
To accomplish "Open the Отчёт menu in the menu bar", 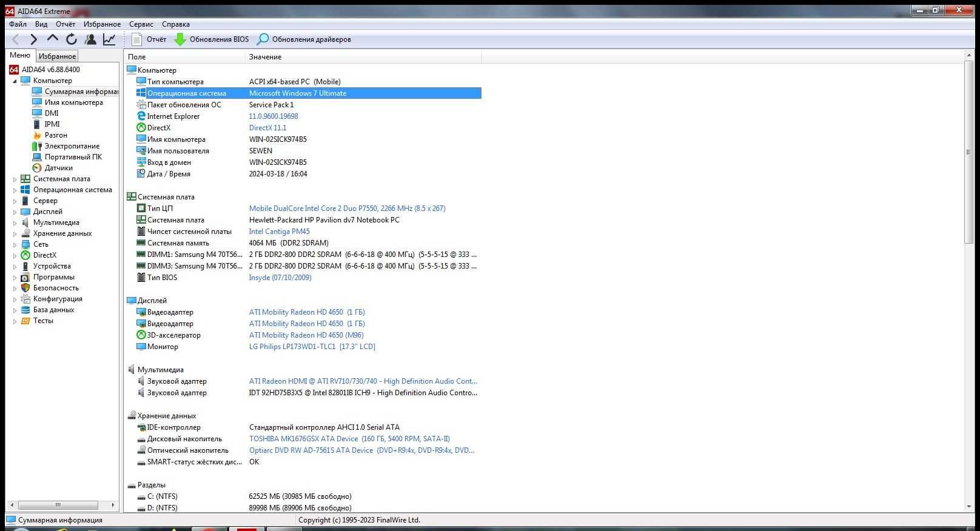I will tap(65, 24).
